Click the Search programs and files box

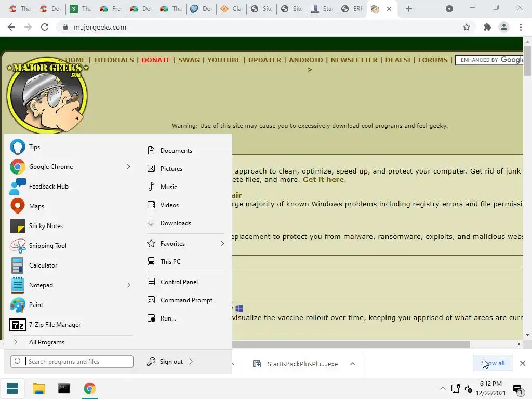point(72,362)
